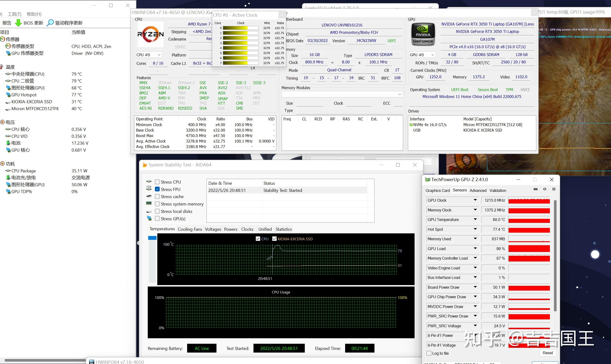Screen dimensions: 611x364
Task: Click the monitor icon beside Stress GPU(s)
Action: pos(149,218)
